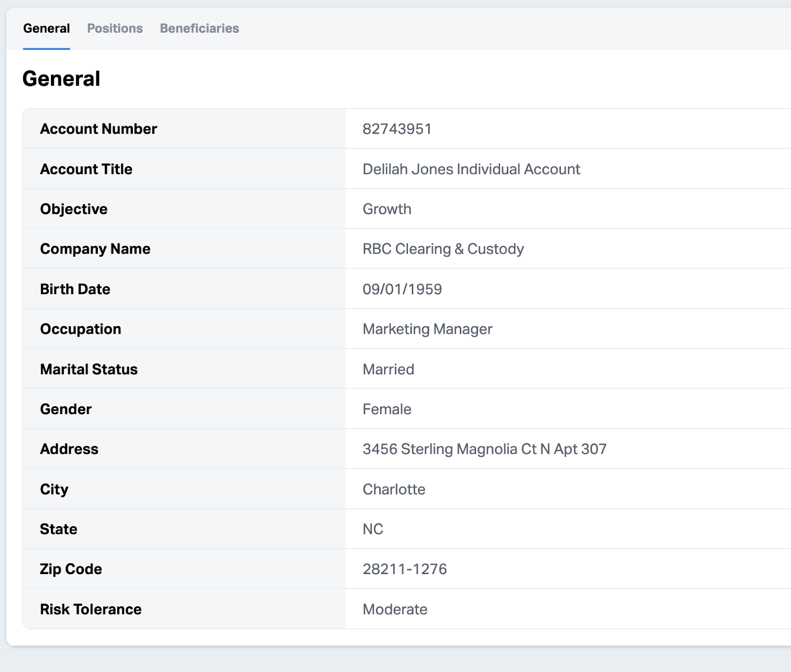Select the zip code 28211-1276
Viewport: 791px width, 672px height.
click(x=404, y=569)
